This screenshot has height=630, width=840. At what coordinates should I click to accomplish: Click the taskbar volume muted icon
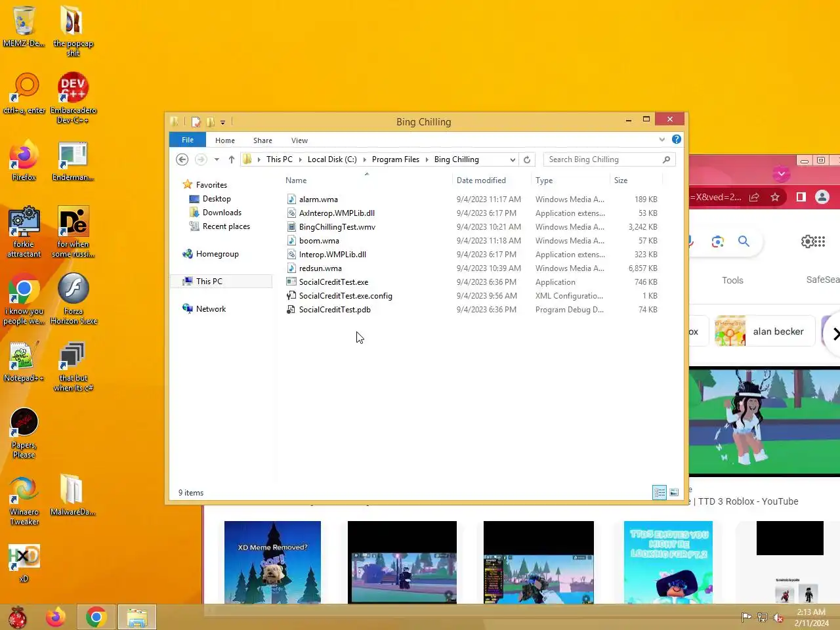(778, 618)
